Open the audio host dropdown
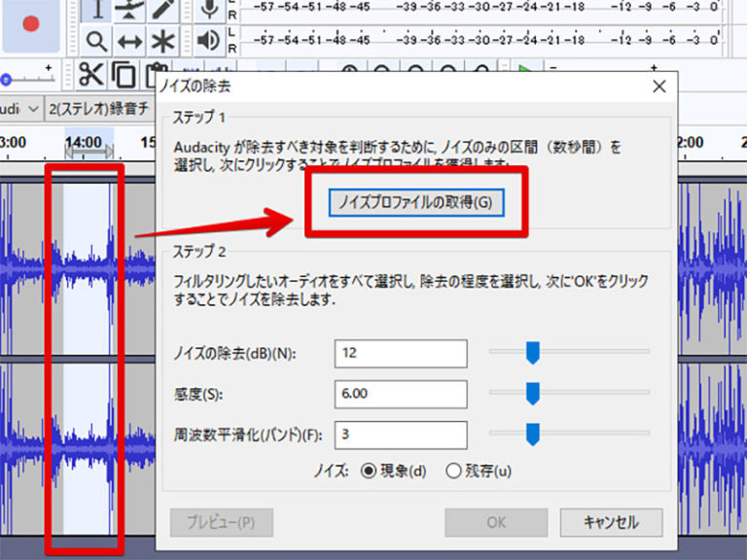747x560 pixels. 20,109
